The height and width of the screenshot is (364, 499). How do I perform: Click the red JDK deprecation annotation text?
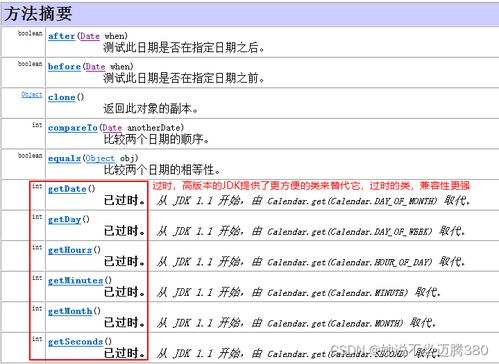[311, 186]
